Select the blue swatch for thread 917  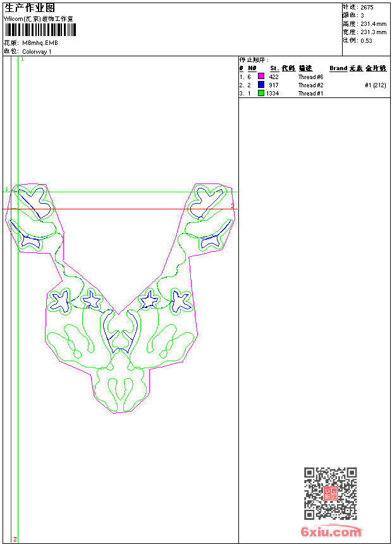click(x=261, y=85)
